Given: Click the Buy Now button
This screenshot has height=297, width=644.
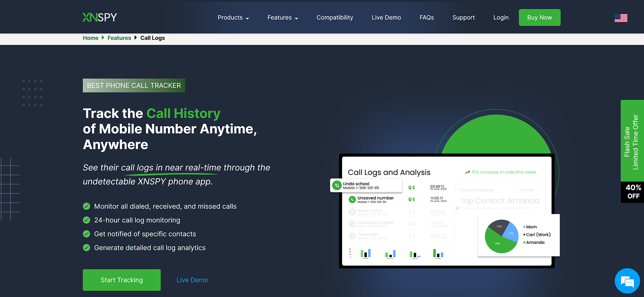Looking at the screenshot, I should [540, 17].
